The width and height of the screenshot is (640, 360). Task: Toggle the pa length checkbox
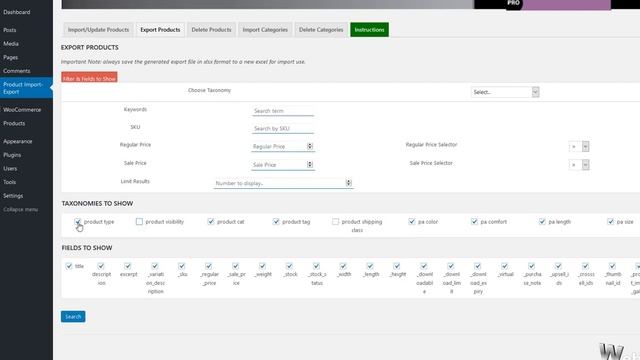(x=542, y=222)
